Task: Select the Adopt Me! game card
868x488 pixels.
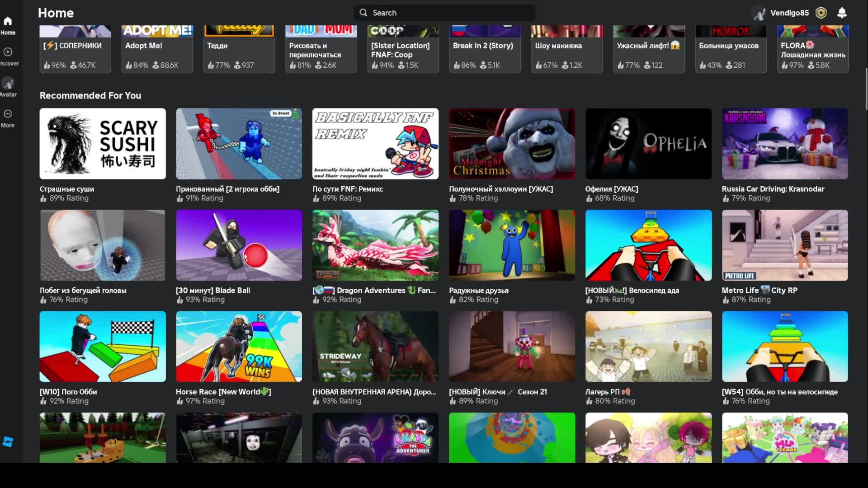Action: pos(157,49)
